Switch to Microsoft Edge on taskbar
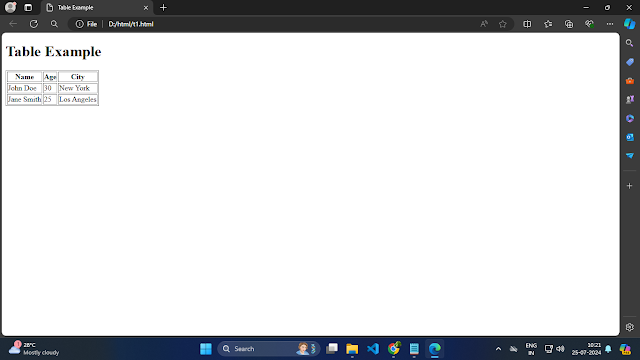The image size is (640, 360). coord(435,349)
